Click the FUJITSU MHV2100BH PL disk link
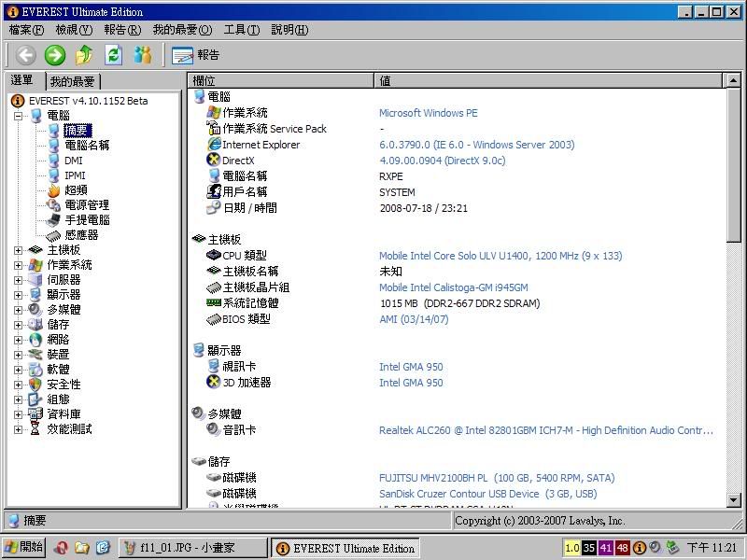The height and width of the screenshot is (560, 747). [497, 478]
